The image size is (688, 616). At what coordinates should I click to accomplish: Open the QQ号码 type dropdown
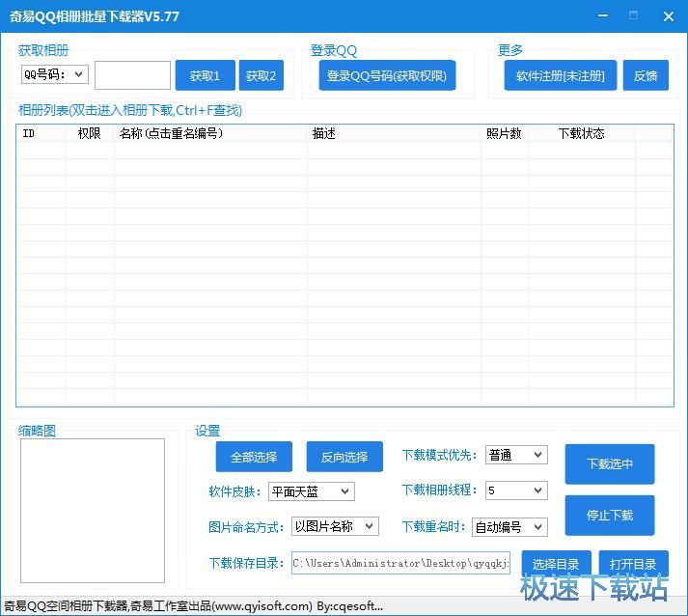point(54,74)
